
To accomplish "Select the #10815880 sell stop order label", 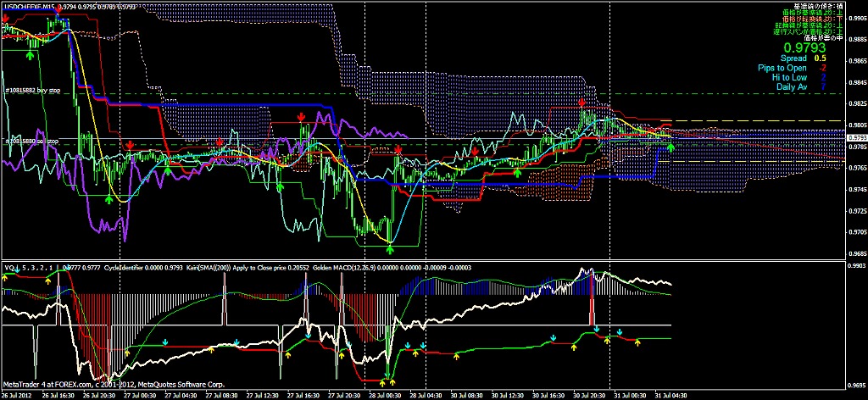I will [31, 141].
